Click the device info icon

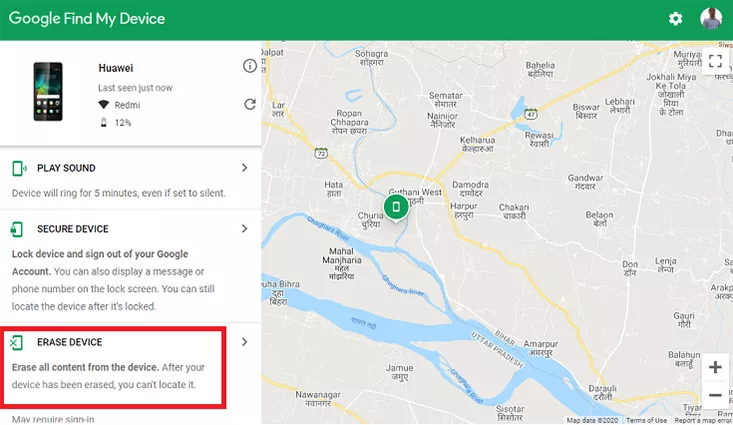coord(249,66)
